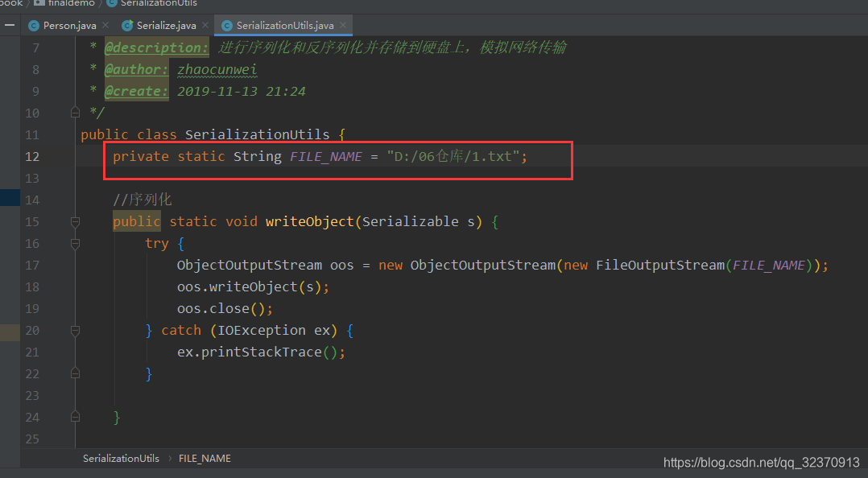
Task: Click FILE_NAME field declaration on line 12
Action: (x=326, y=157)
